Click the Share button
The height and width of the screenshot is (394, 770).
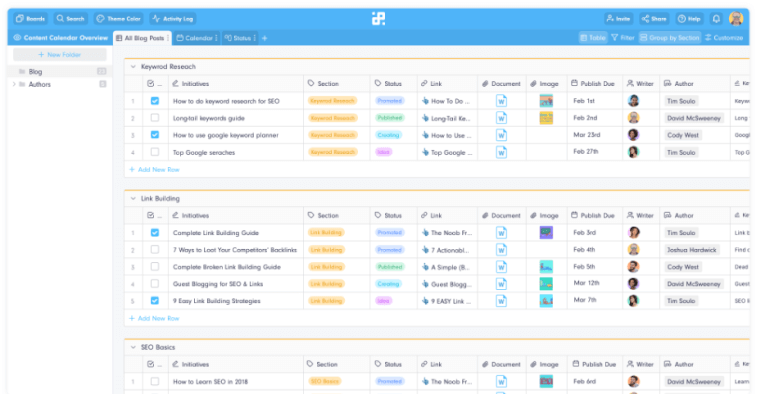point(654,19)
